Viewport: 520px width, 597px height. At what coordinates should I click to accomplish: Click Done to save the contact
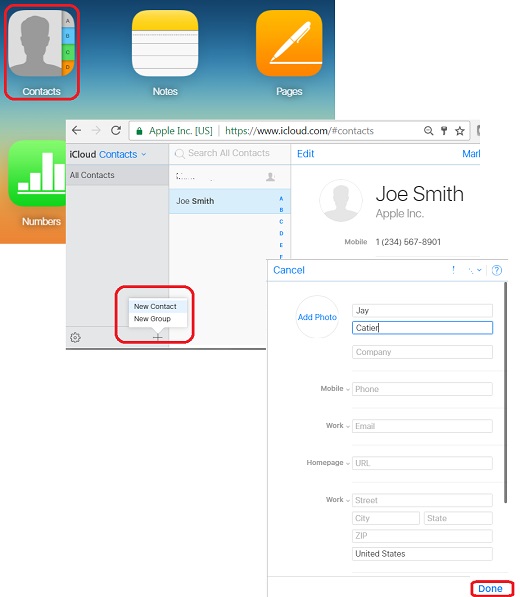point(490,589)
